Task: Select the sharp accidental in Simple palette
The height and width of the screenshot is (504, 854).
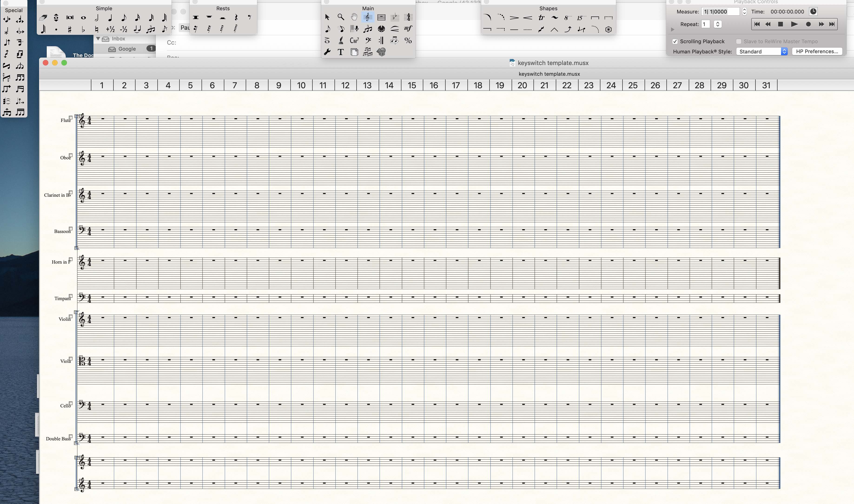Action: pos(70,29)
